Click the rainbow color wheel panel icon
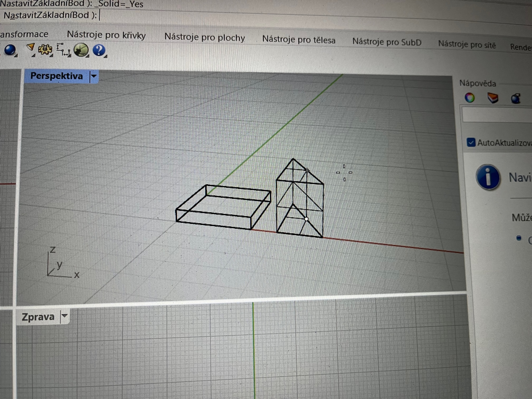 click(x=469, y=98)
